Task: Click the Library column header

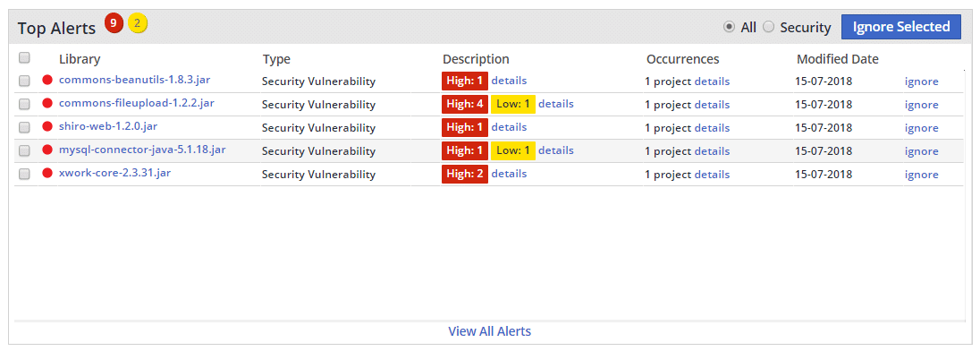Action: point(80,59)
